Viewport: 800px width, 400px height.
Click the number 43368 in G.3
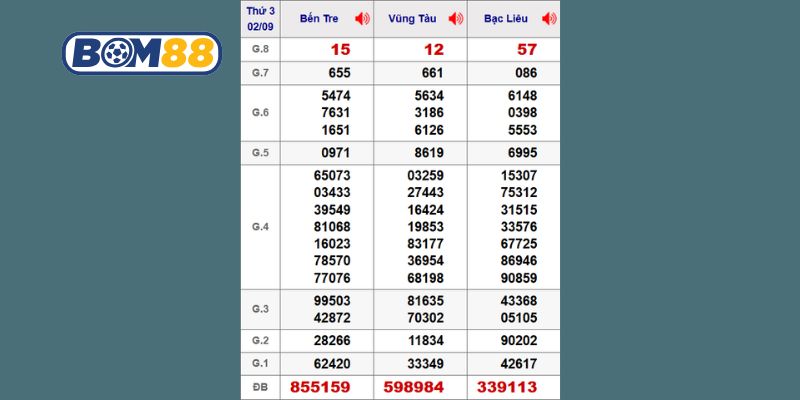(519, 301)
